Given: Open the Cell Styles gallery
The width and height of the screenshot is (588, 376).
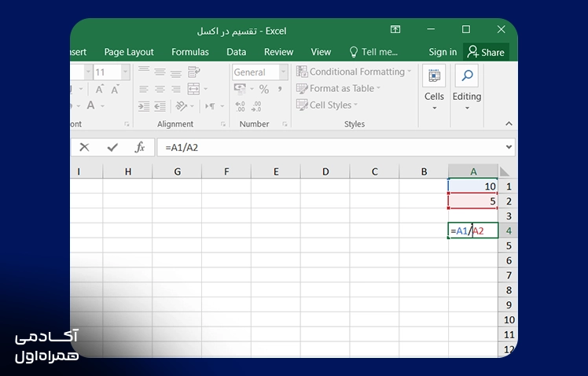Looking at the screenshot, I should [x=327, y=105].
